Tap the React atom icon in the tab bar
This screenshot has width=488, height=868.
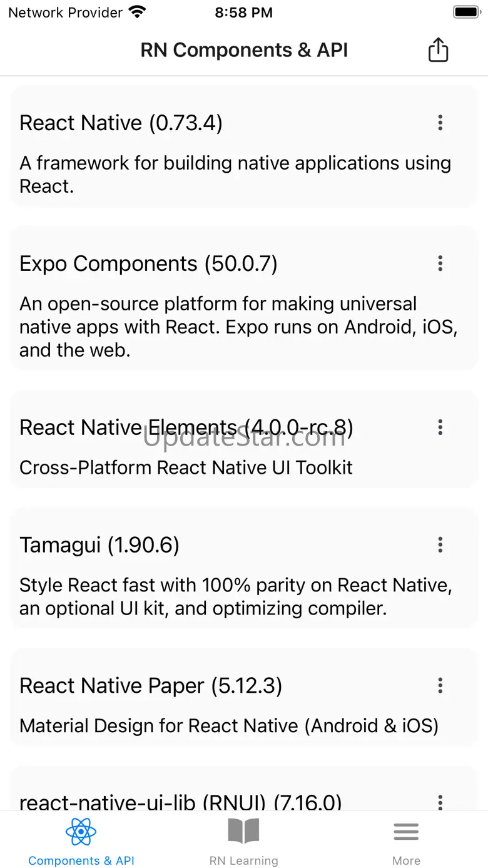click(x=81, y=832)
